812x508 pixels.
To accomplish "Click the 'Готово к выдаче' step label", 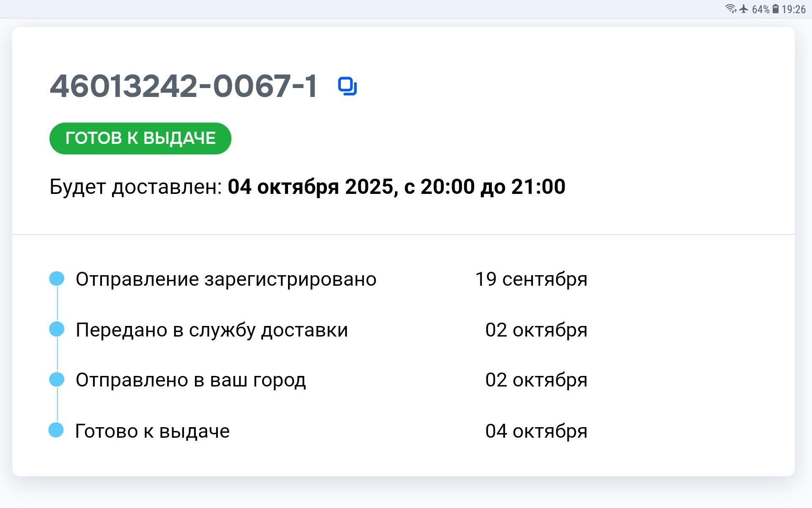I will click(x=152, y=431).
